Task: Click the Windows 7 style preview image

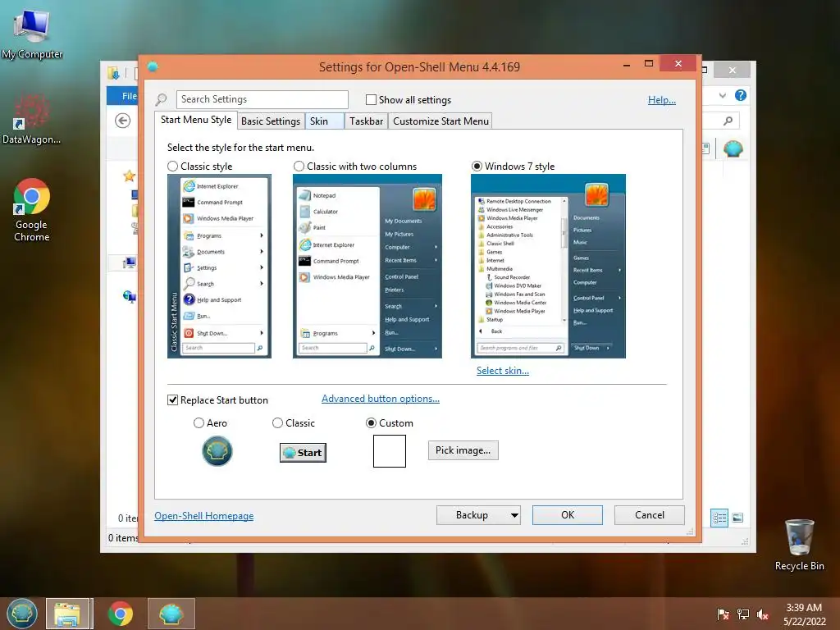Action: (x=548, y=267)
